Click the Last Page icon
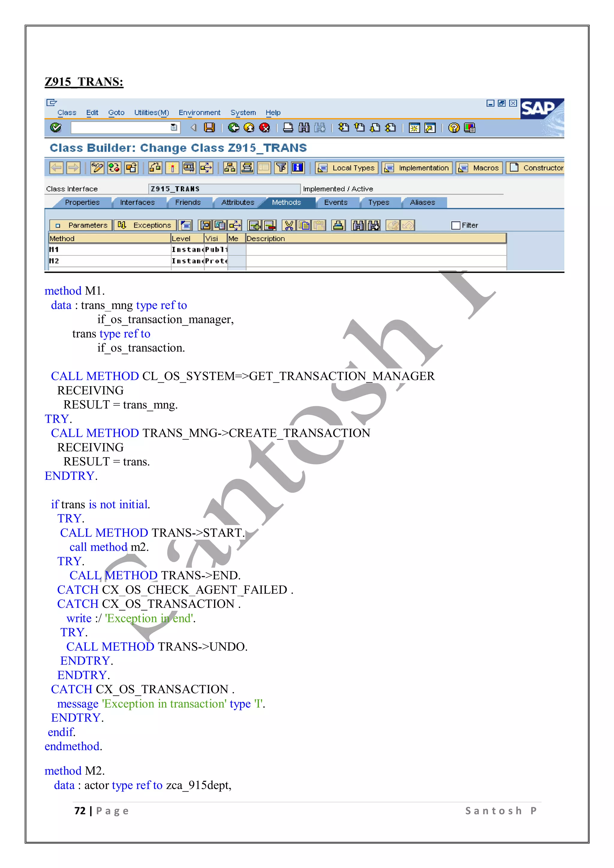The width and height of the screenshot is (614, 868). point(391,127)
